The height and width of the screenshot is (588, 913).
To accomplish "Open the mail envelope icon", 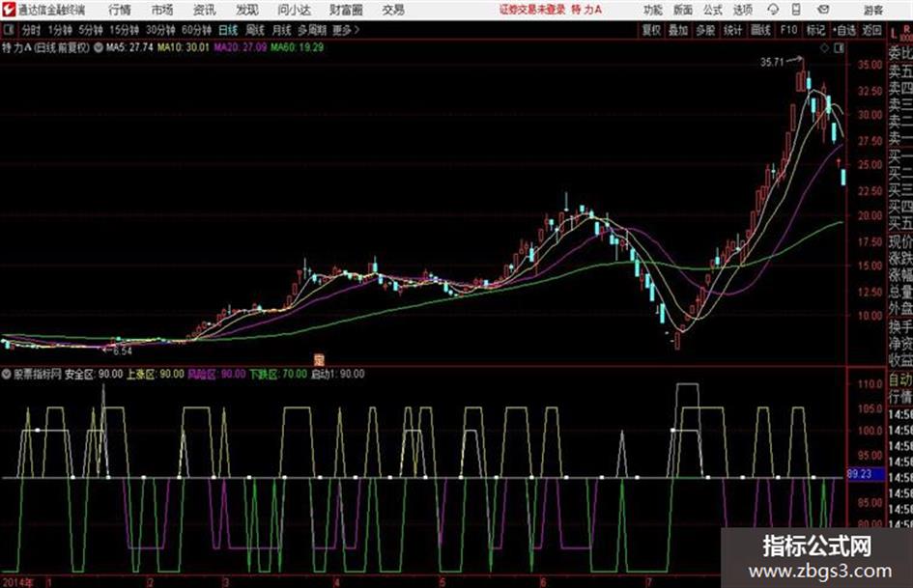I will pyautogui.click(x=823, y=10).
